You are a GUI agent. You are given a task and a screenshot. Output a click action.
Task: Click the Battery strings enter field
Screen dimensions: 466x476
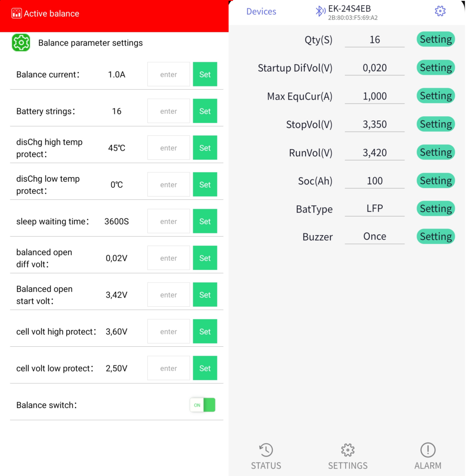(x=169, y=111)
